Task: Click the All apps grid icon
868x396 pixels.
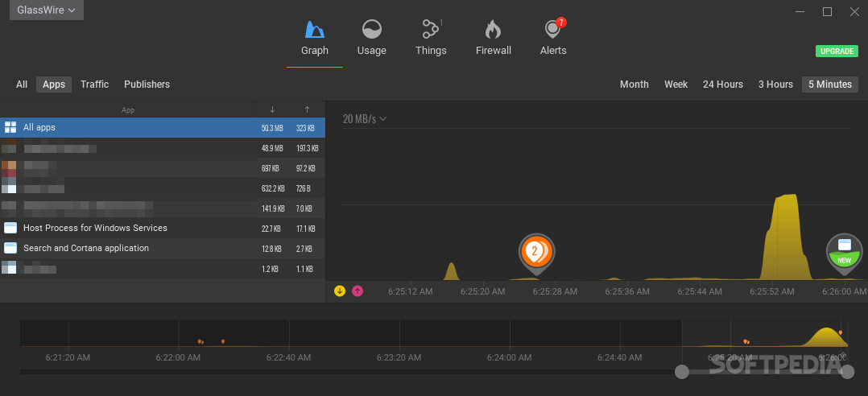Action: click(10, 128)
